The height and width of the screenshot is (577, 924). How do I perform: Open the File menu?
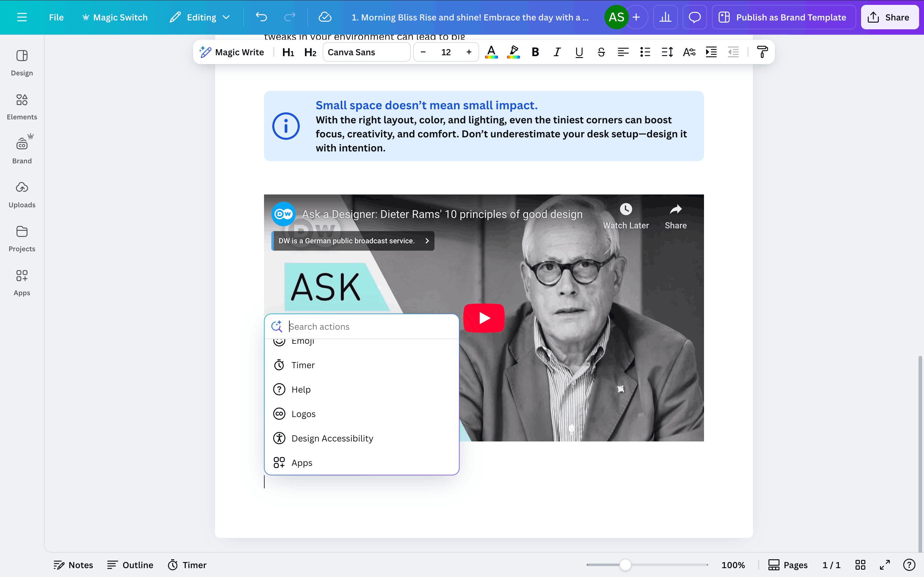(56, 17)
